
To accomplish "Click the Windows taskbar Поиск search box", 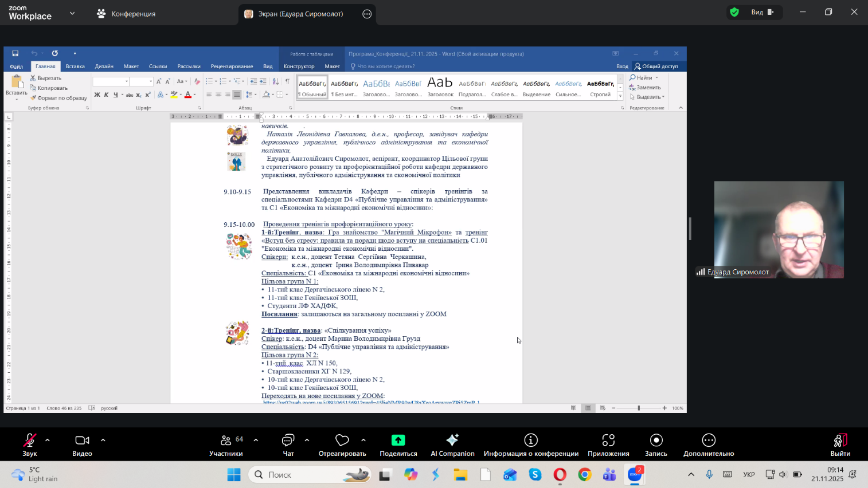I will 310,474.
